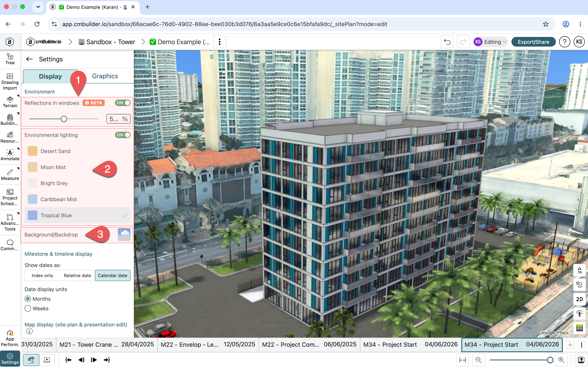Click the cmBuilder logo icon in sidebar
588x367 pixels.
9,42
